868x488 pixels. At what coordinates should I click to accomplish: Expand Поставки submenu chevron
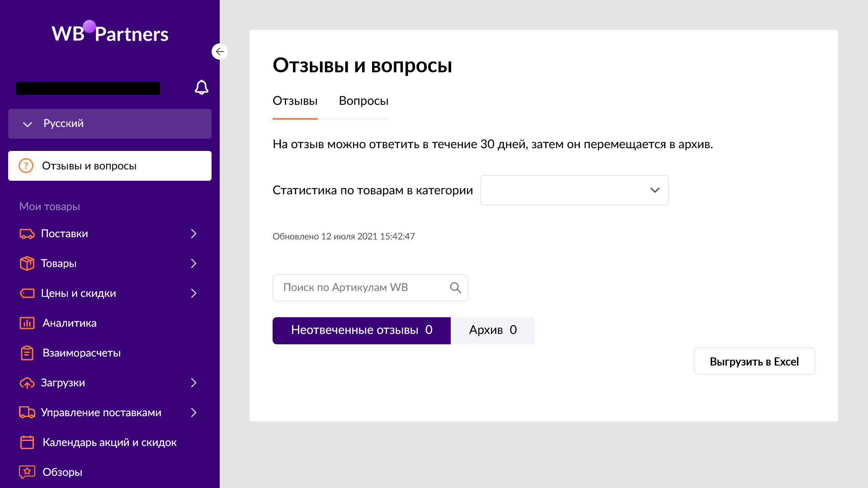point(194,234)
